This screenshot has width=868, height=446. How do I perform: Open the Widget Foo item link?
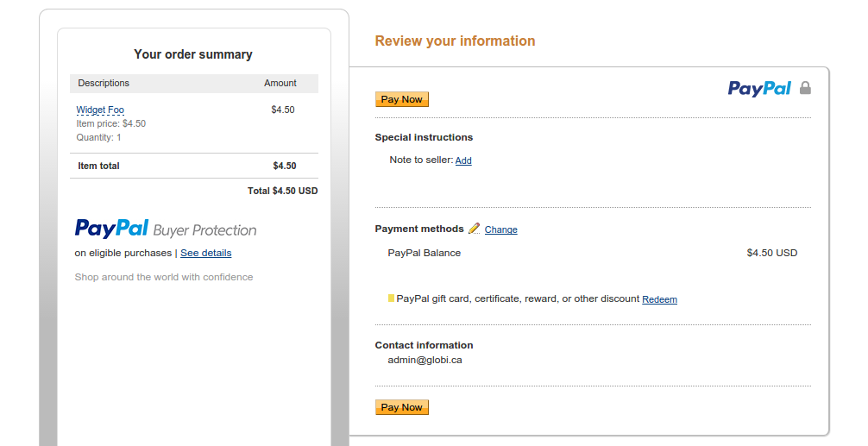[x=100, y=110]
